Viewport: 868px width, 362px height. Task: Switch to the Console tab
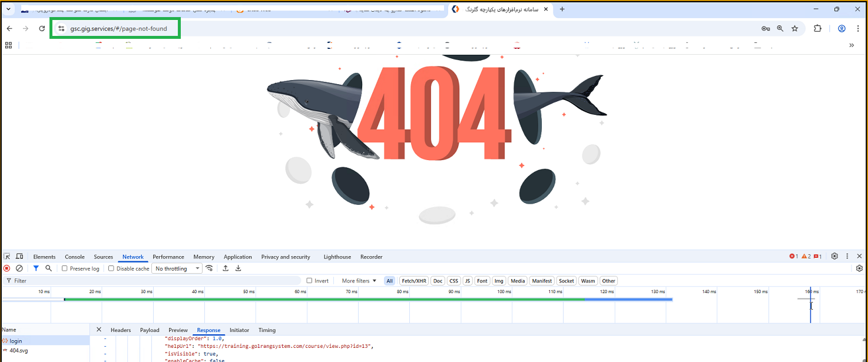[75, 257]
